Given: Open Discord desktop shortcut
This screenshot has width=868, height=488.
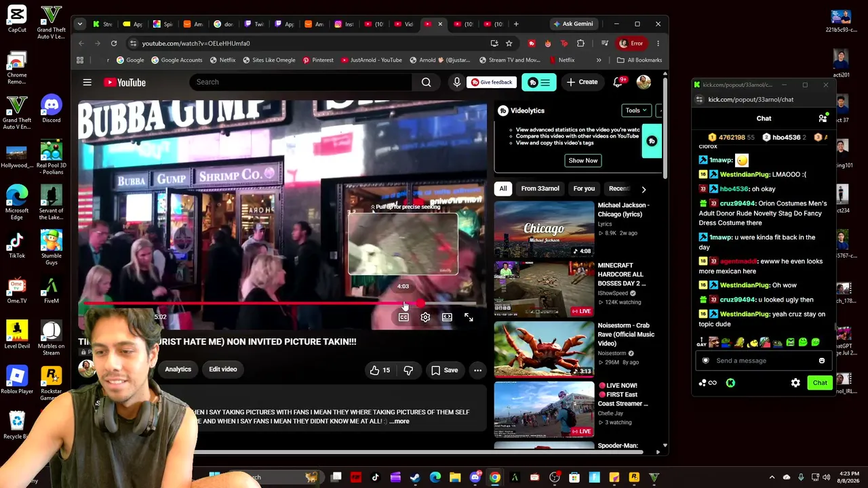Looking at the screenshot, I should pyautogui.click(x=51, y=108).
